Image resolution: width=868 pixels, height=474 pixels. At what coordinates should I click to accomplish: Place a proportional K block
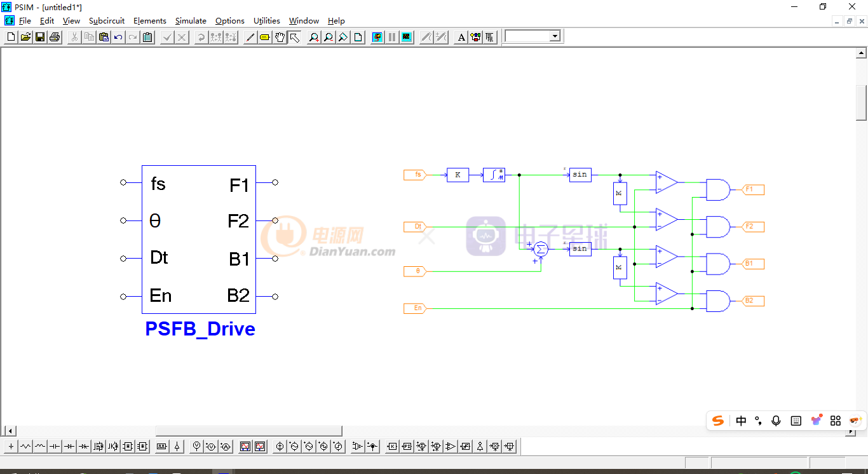(x=392, y=447)
